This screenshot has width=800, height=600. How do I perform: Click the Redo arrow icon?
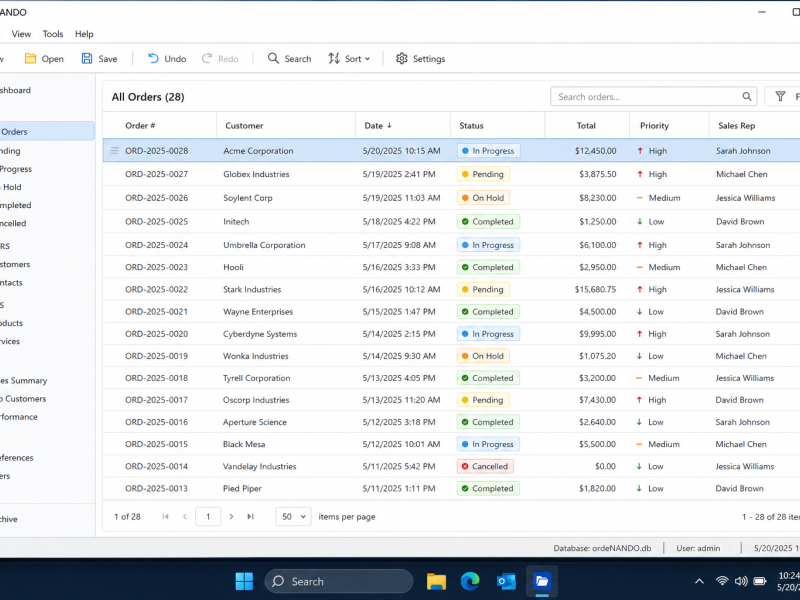pos(207,59)
